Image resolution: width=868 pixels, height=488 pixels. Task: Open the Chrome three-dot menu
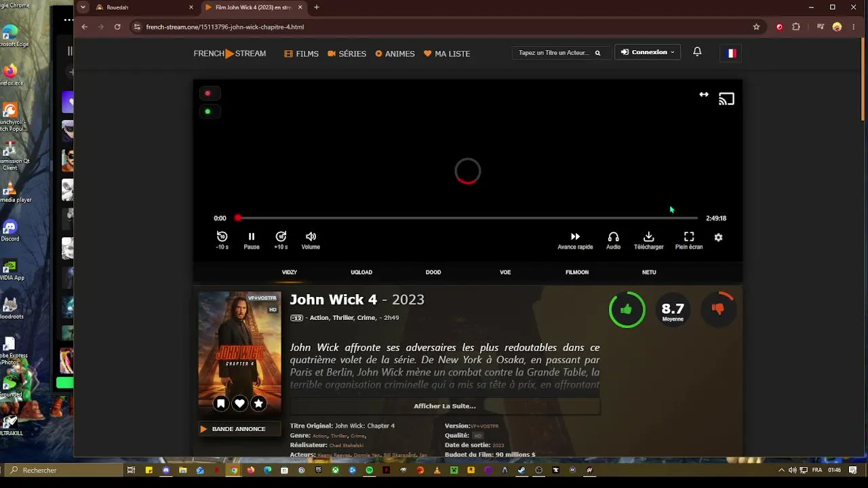854,27
